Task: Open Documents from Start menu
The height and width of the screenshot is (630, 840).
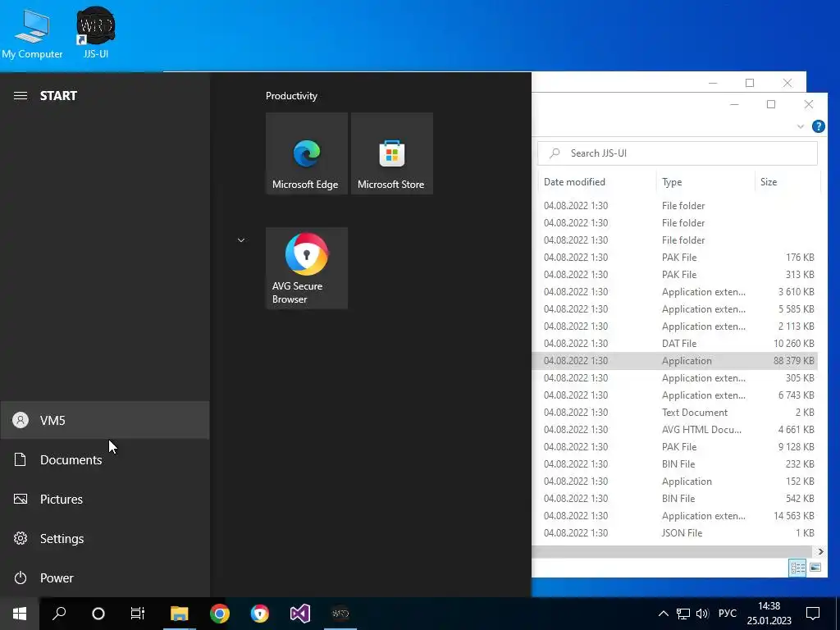Action: pos(105,459)
